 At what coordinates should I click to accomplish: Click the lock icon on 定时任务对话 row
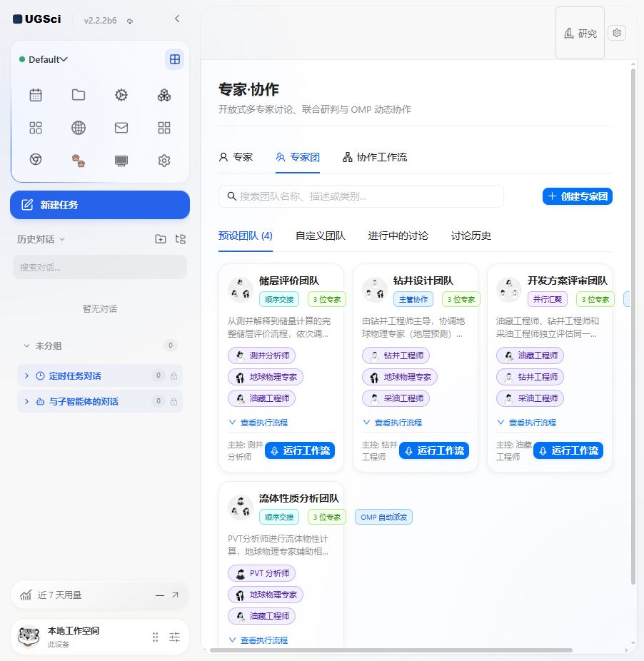[x=173, y=375]
